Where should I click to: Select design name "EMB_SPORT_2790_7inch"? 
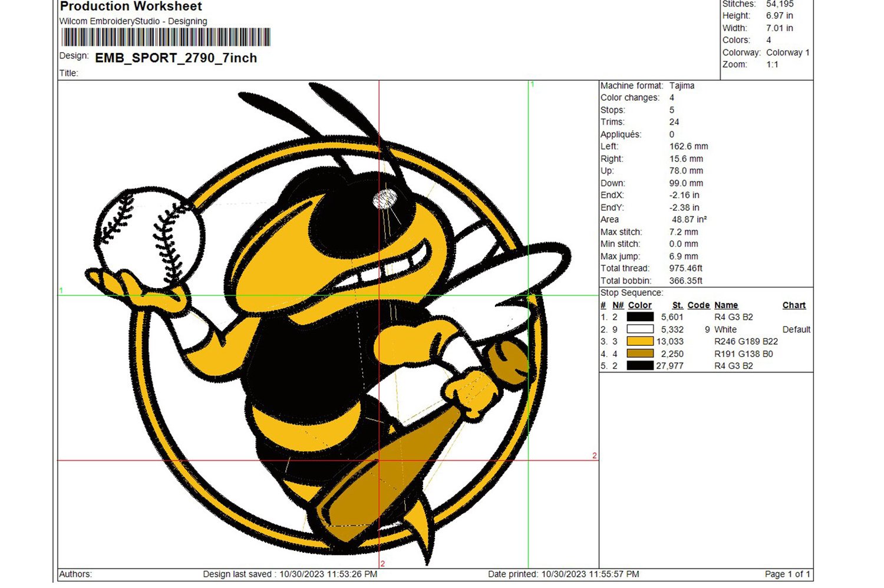[x=176, y=58]
